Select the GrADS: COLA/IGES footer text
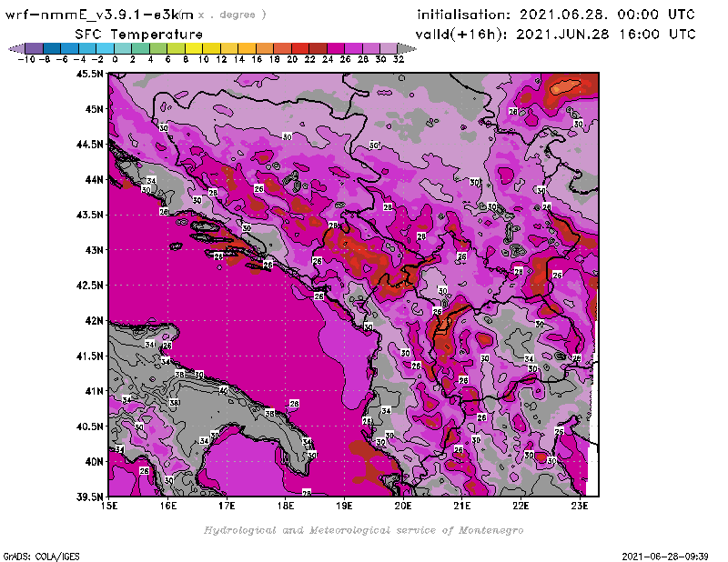This screenshot has width=728, height=562. [41, 556]
